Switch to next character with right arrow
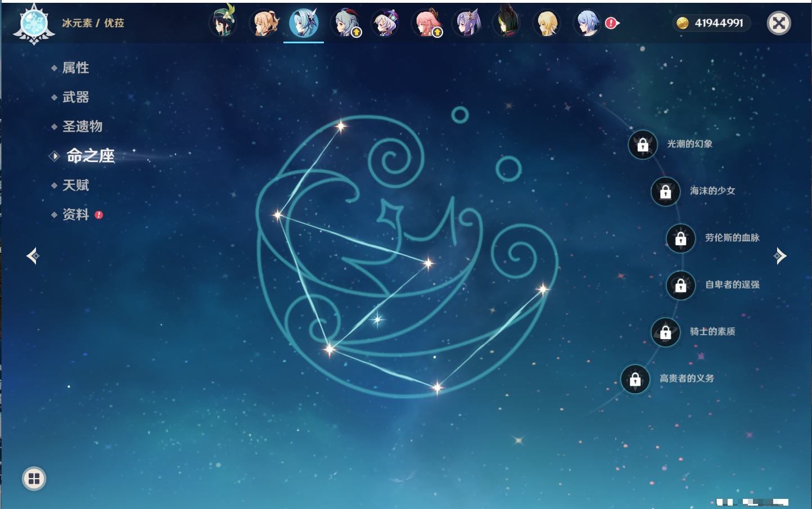The height and width of the screenshot is (509, 812). pyautogui.click(x=780, y=256)
